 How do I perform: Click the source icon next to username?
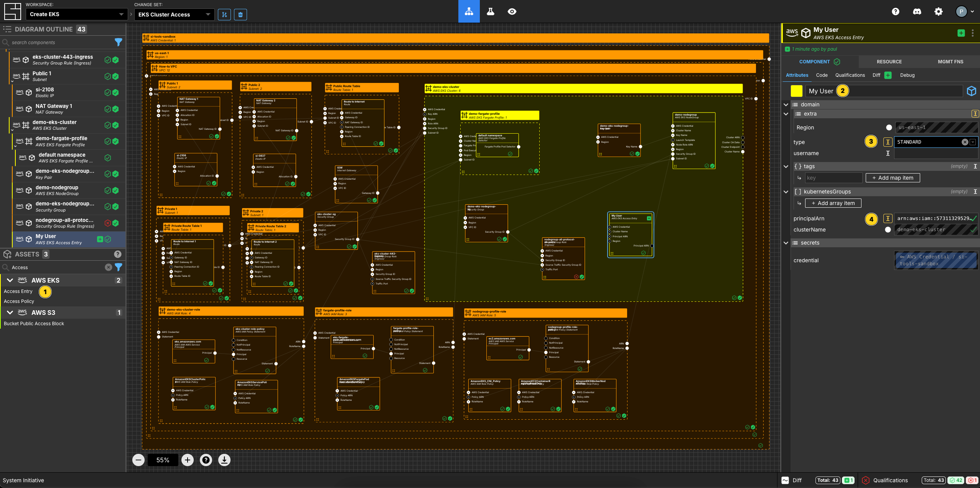(x=888, y=153)
